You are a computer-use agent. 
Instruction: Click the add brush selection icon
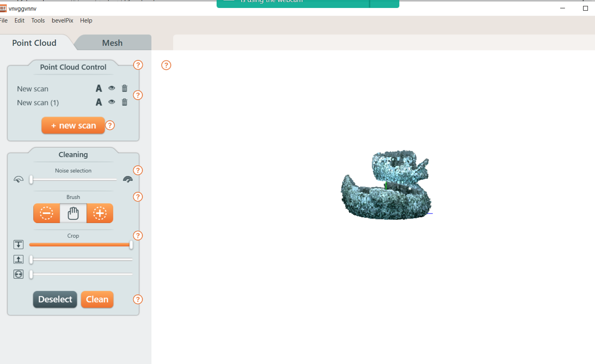[100, 213]
